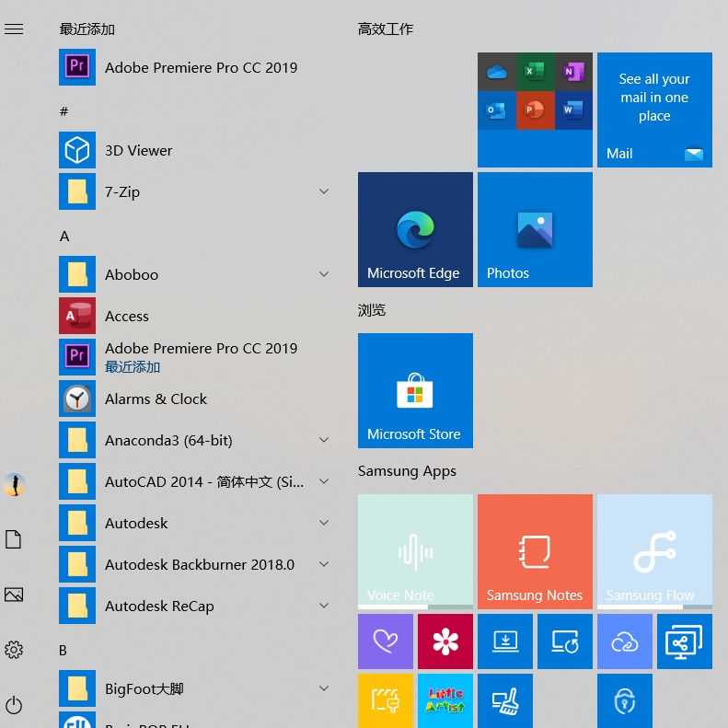Open the red flower gallery tile
The width and height of the screenshot is (728, 728).
click(445, 641)
